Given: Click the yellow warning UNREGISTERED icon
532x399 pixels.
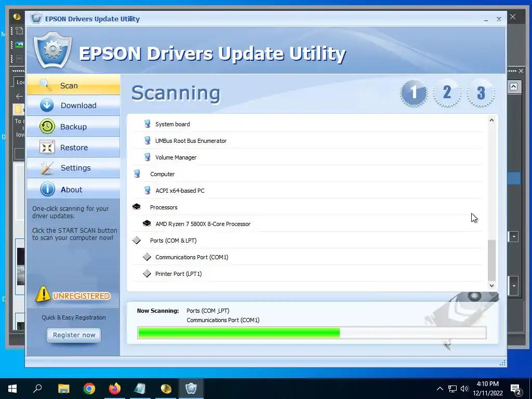Looking at the screenshot, I should pos(43,294).
